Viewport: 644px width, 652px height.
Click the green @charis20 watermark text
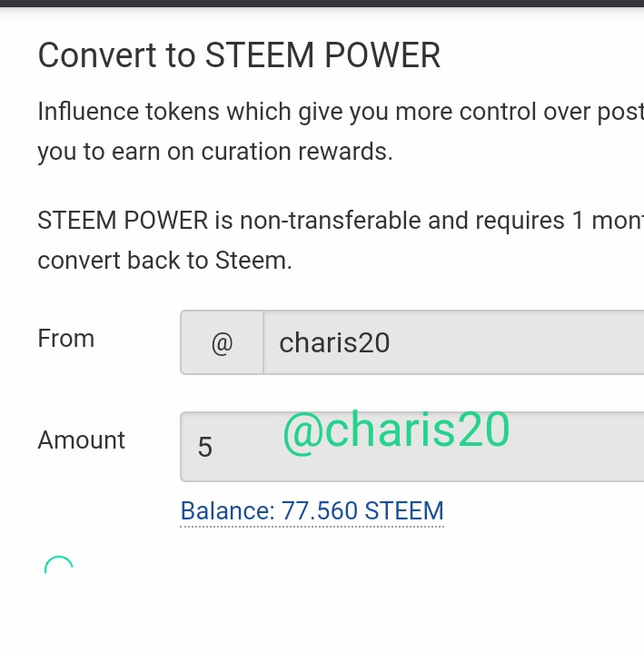click(x=396, y=430)
